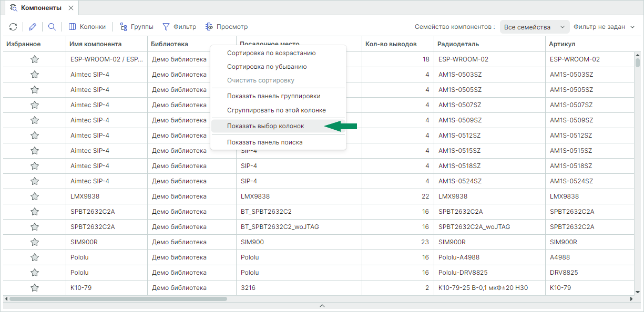
Task: Select Показать выбор колонок menu item
Action: [x=265, y=126]
